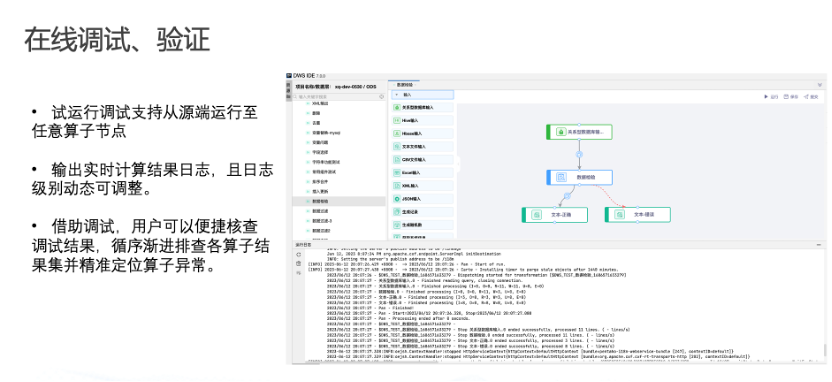Select the CSV file input component
Image resolution: width=832 pixels, height=382 pixels.
tap(423, 159)
